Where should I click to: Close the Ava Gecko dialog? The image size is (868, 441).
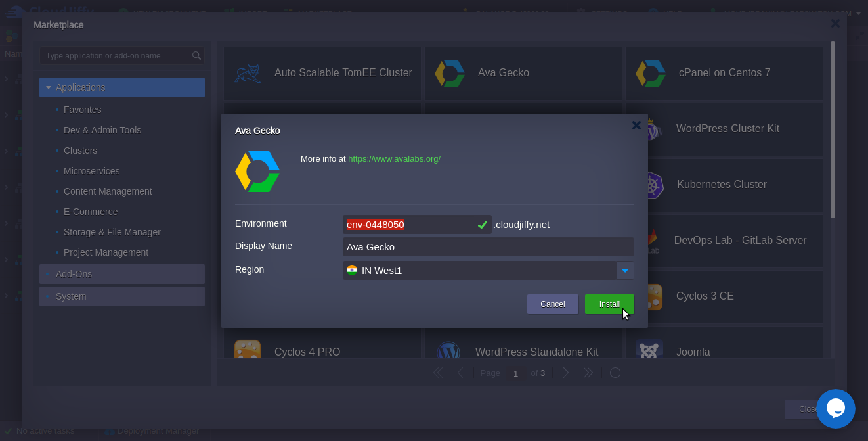[636, 126]
